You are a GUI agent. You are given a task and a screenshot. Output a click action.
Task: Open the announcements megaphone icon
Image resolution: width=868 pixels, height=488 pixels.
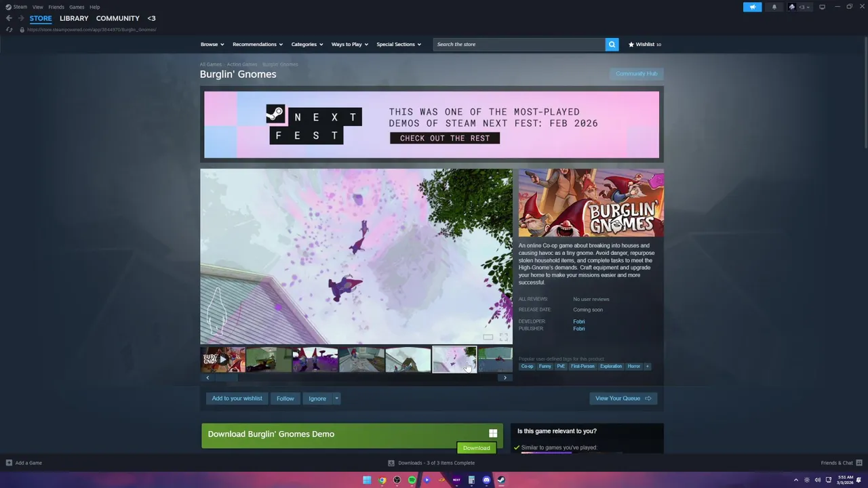point(752,7)
